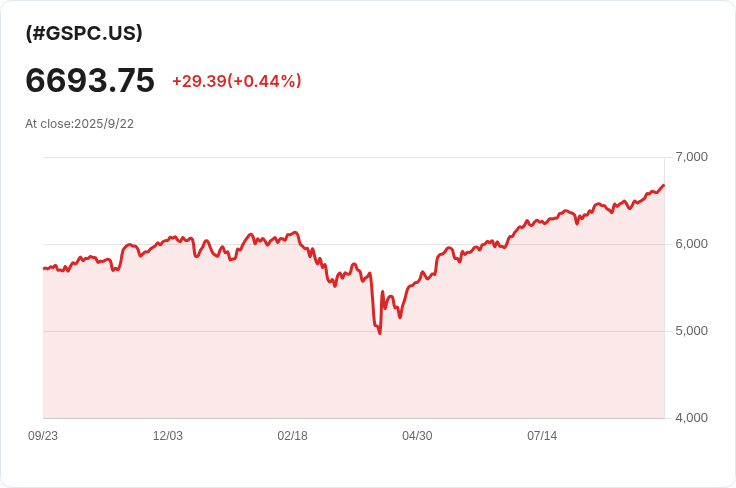Click the 5,000 y-axis label
The image size is (736, 488).
(x=691, y=331)
